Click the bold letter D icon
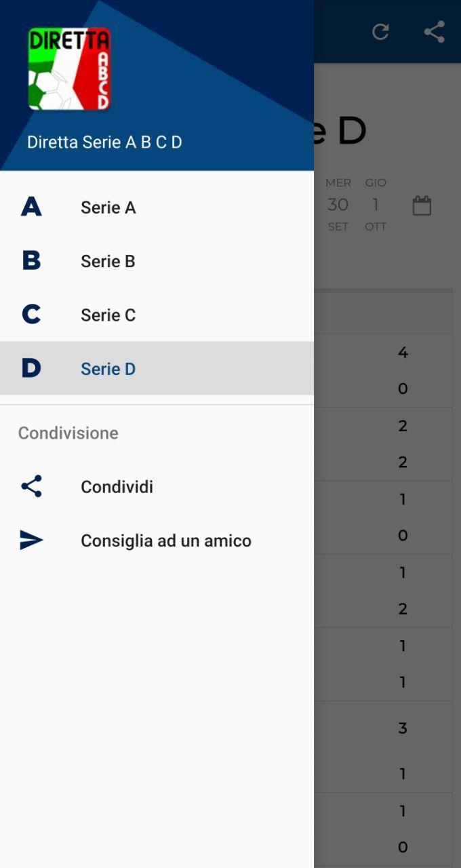 (31, 368)
